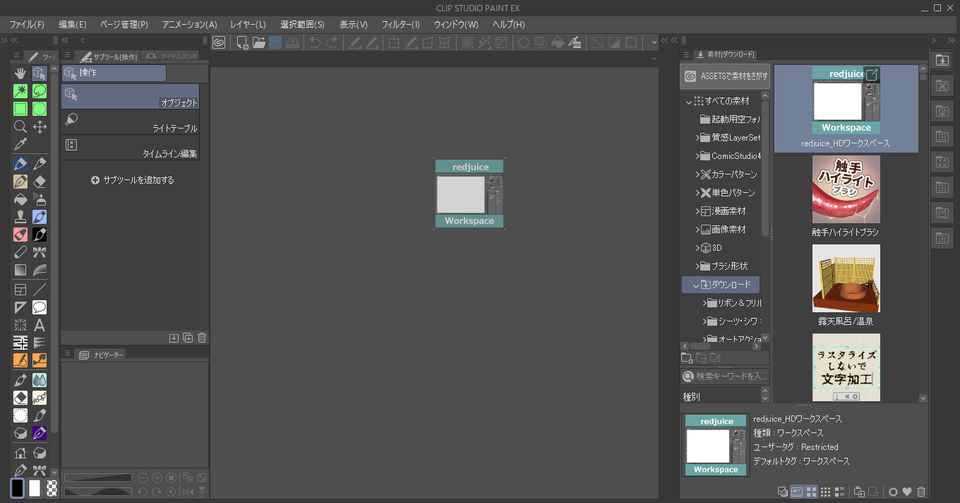Collapse the ダウンロード folder

tap(696, 285)
